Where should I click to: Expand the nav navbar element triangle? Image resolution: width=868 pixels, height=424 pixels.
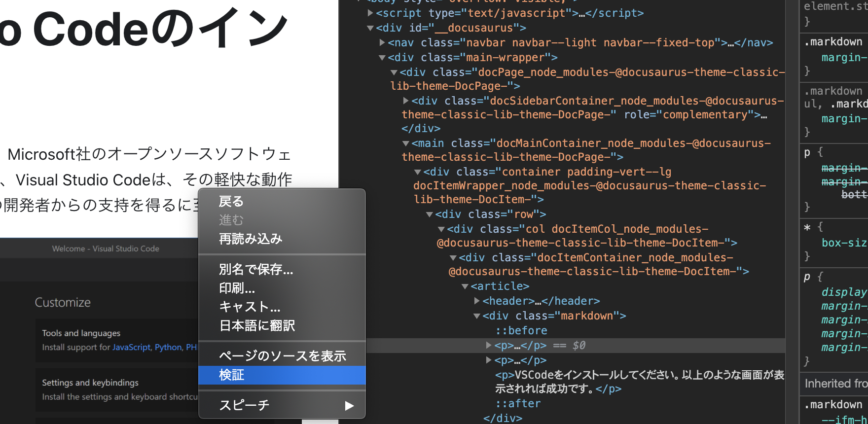(x=382, y=43)
